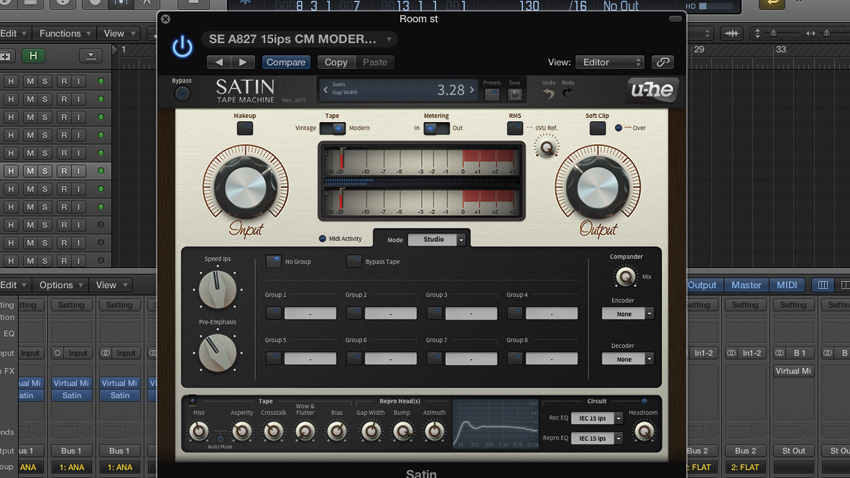Toggle the Makeup switch

click(x=244, y=128)
